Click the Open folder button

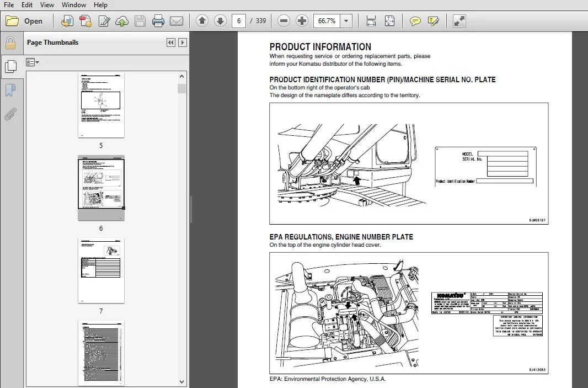24,21
